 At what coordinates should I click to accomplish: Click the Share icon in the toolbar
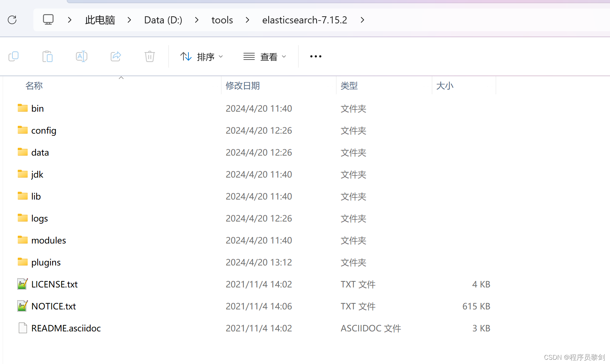click(x=115, y=56)
